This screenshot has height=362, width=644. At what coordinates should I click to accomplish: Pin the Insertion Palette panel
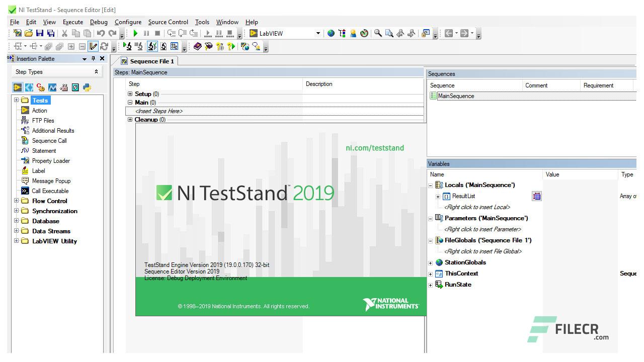(94, 59)
